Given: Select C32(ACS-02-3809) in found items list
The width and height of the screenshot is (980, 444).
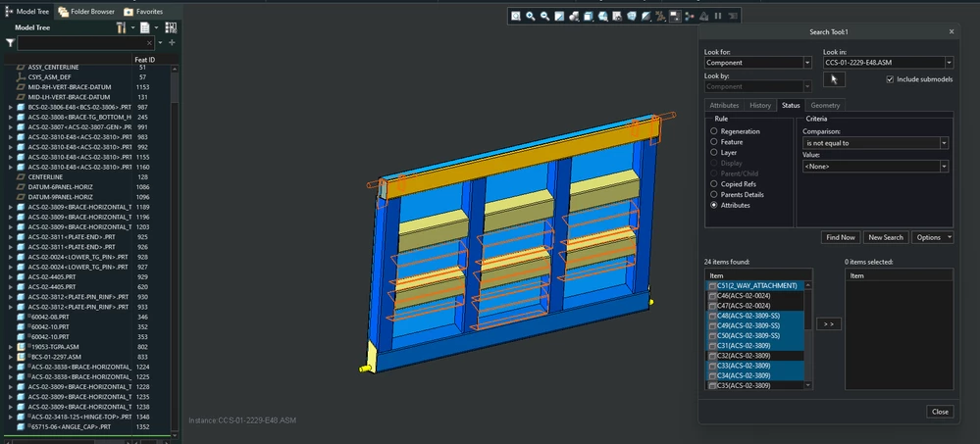Looking at the screenshot, I should (x=755, y=356).
